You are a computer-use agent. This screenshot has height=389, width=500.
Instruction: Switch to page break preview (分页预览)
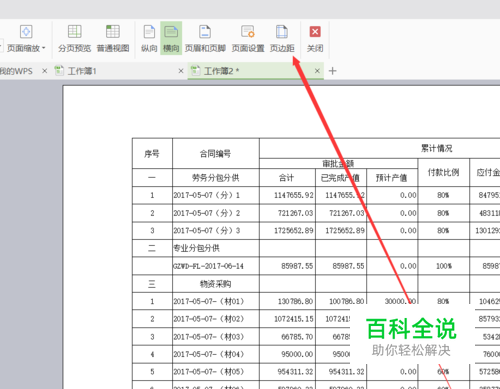(x=74, y=38)
